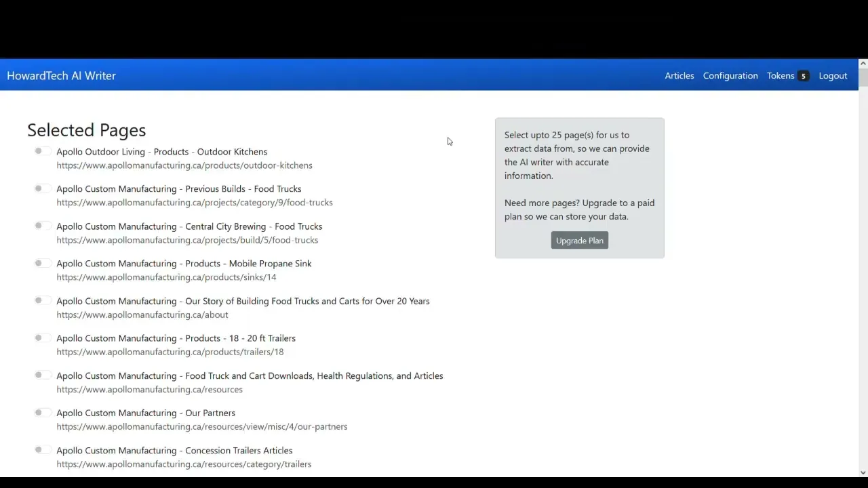Click the our-partners URL text
Image resolution: width=868 pixels, height=488 pixels.
click(x=202, y=426)
